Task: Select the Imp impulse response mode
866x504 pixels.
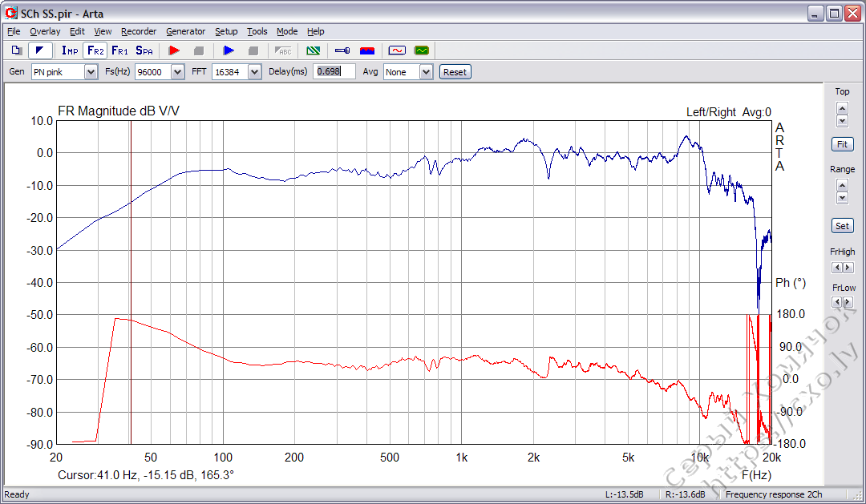Action: 70,50
